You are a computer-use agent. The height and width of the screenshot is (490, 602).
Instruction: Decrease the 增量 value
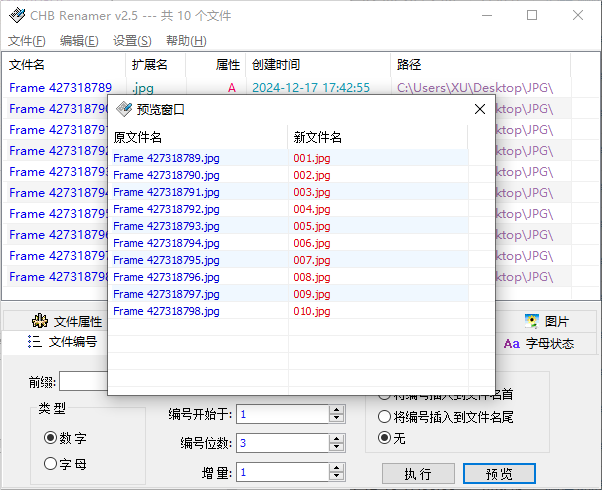(x=337, y=476)
